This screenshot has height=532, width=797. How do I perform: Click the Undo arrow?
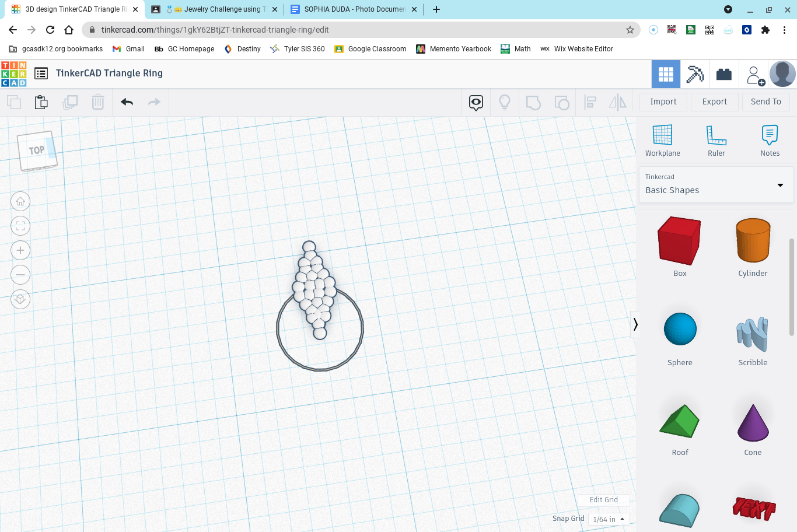pos(126,101)
